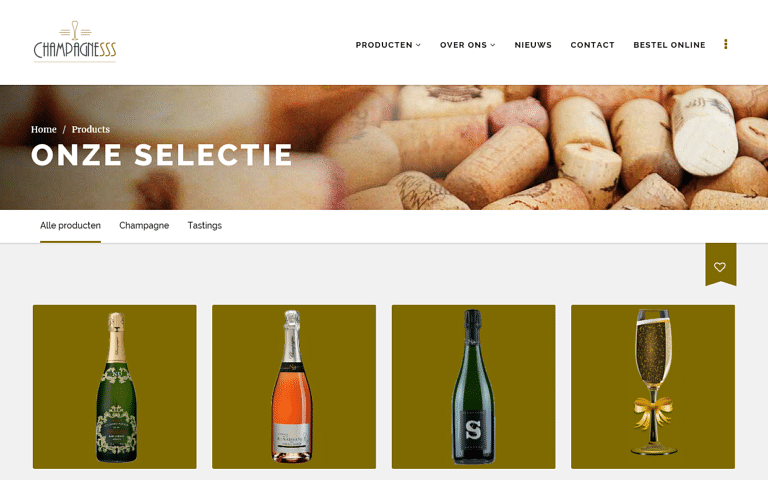768x480 pixels.
Task: Follow the Products breadcrumb link
Action: (91, 129)
